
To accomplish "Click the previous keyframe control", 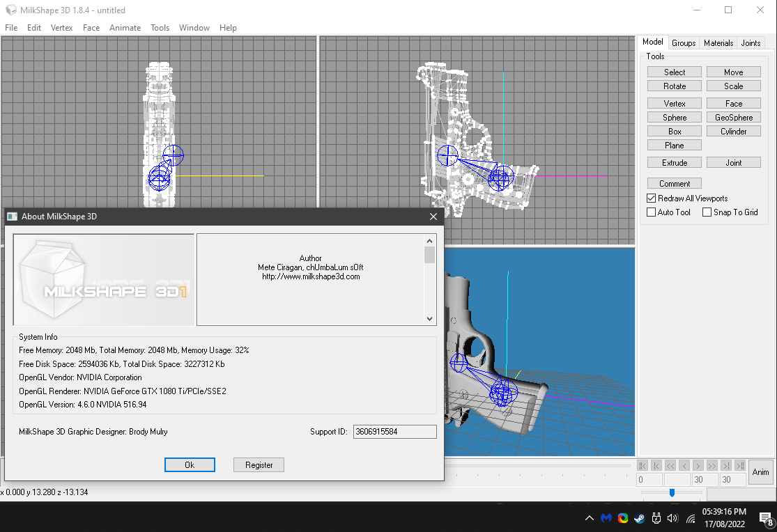I will [x=656, y=465].
